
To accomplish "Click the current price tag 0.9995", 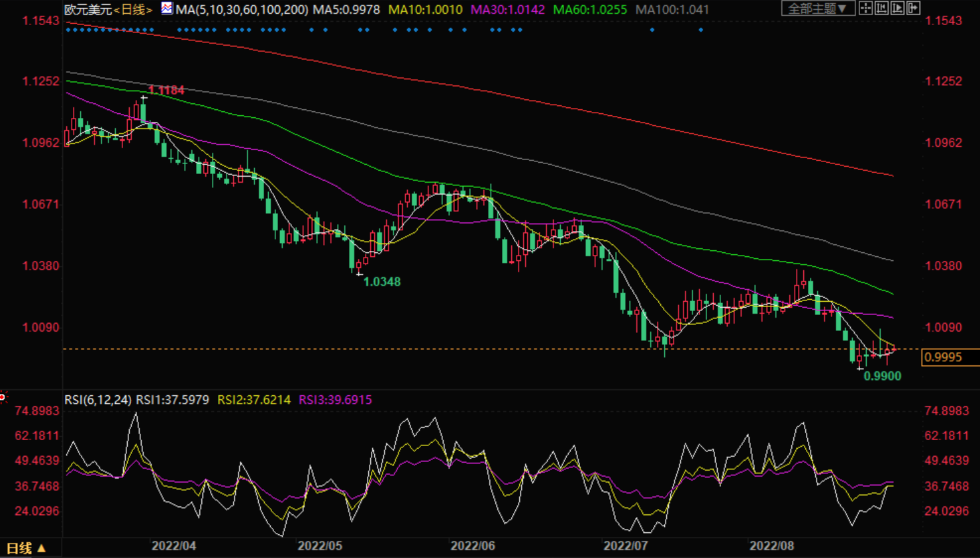I will [950, 357].
